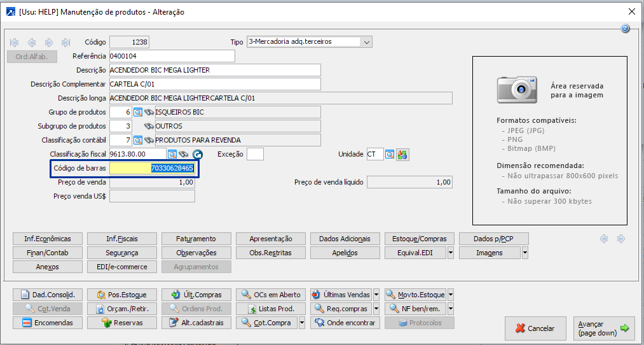Open dropdown arrow next to Equival.EDI
Viewport: 644px width, 345px height.
pos(450,253)
